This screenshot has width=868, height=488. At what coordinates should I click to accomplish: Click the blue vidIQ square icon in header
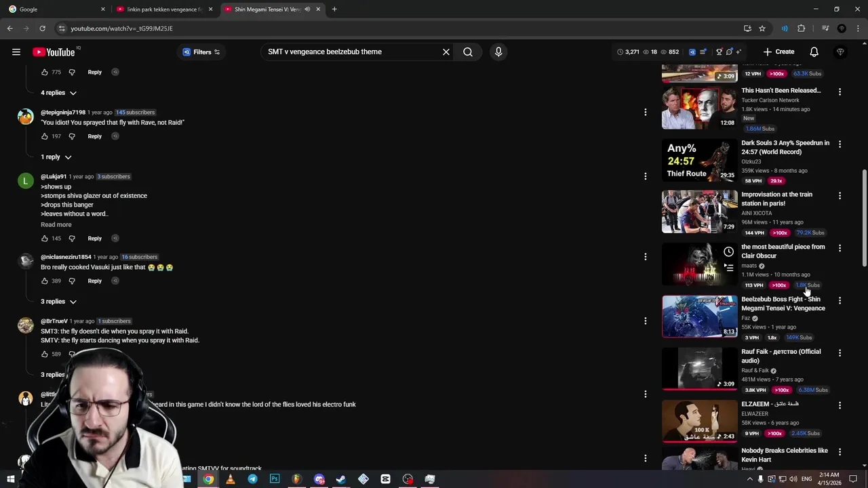point(692,52)
